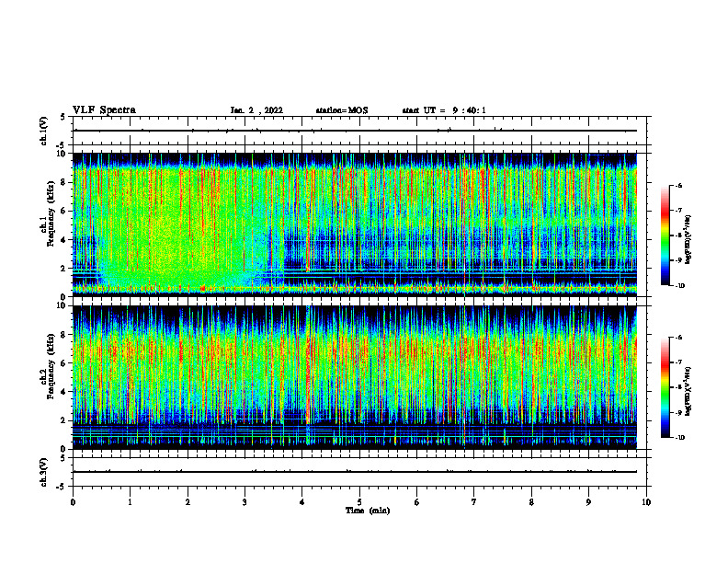Click the "-10" label on ch.2 color bar
Image resolution: width=728 pixels, height=563 pixels.
[x=679, y=438]
